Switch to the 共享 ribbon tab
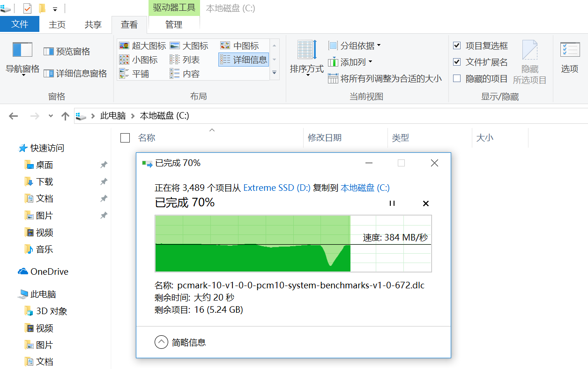 [x=93, y=25]
